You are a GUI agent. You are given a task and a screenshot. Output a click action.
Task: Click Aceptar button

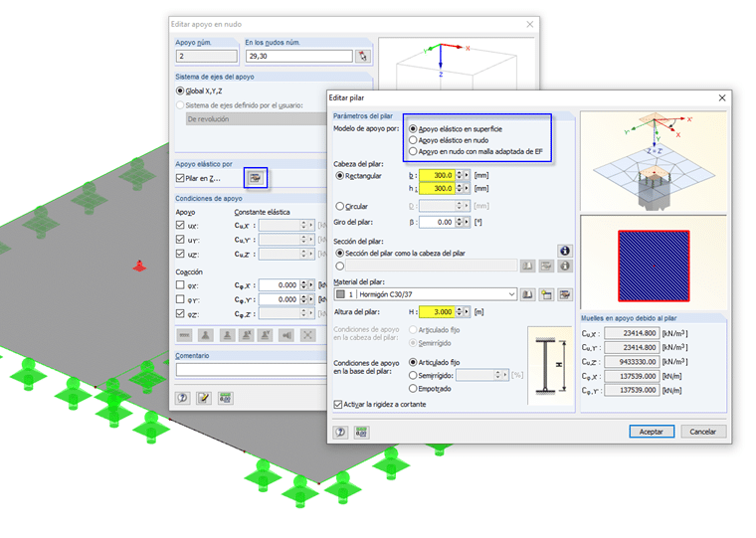pos(652,432)
